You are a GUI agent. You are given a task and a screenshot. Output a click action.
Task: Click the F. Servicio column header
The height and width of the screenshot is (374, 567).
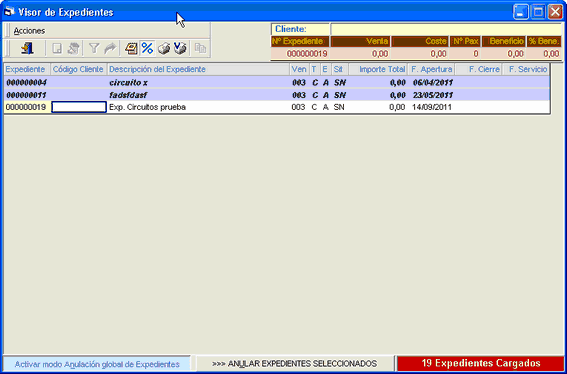tap(525, 69)
